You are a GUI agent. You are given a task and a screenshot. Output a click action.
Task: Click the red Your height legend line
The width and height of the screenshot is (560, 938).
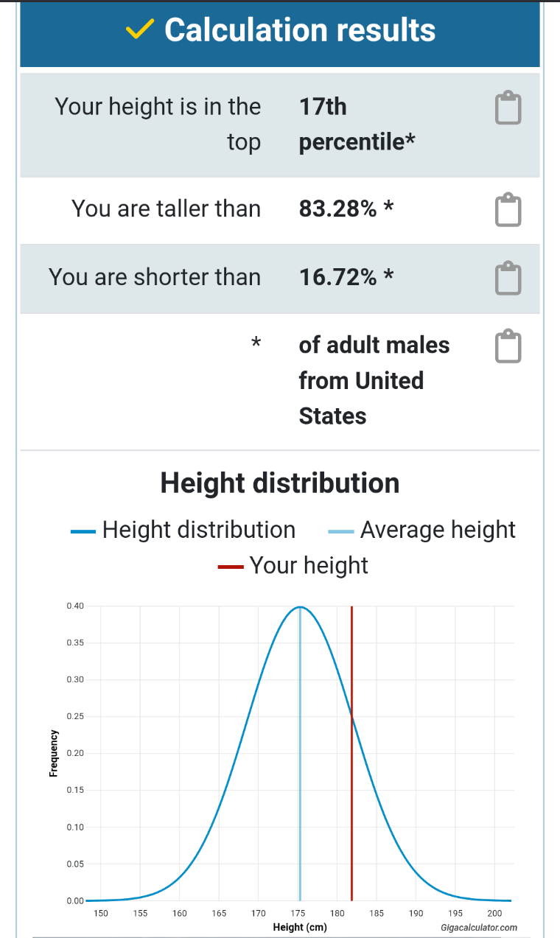(231, 566)
